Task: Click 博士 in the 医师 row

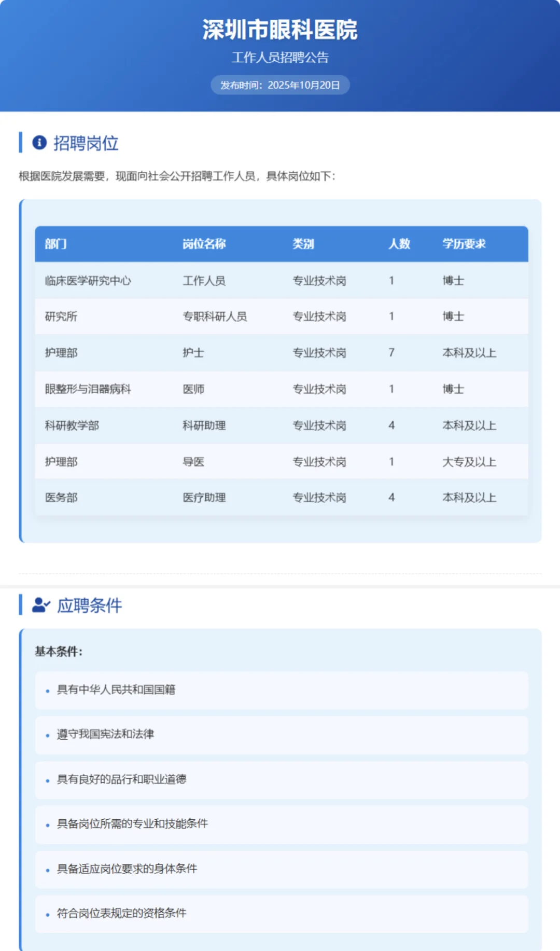Action: tap(453, 389)
